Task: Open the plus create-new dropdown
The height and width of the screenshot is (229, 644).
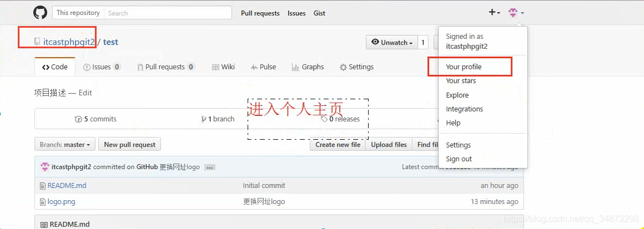Action: [494, 13]
